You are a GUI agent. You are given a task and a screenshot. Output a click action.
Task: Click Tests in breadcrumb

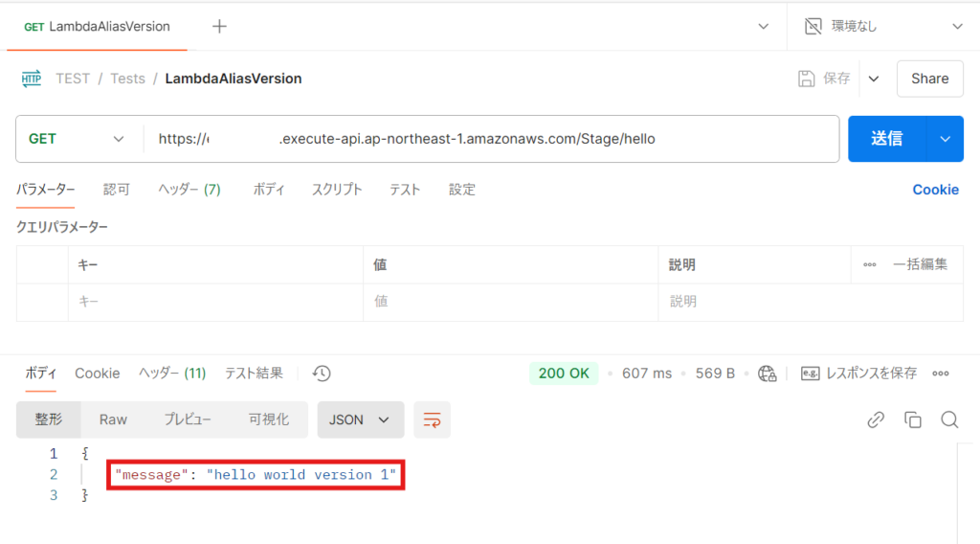tap(127, 79)
